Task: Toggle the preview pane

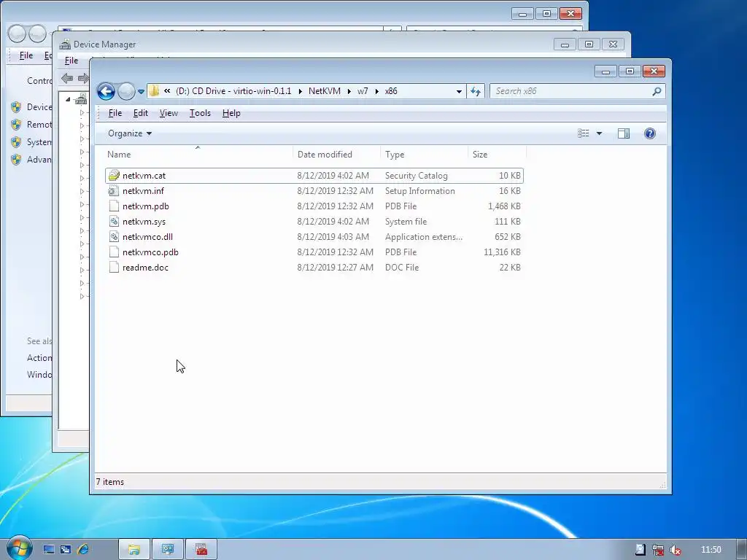Action: click(624, 133)
